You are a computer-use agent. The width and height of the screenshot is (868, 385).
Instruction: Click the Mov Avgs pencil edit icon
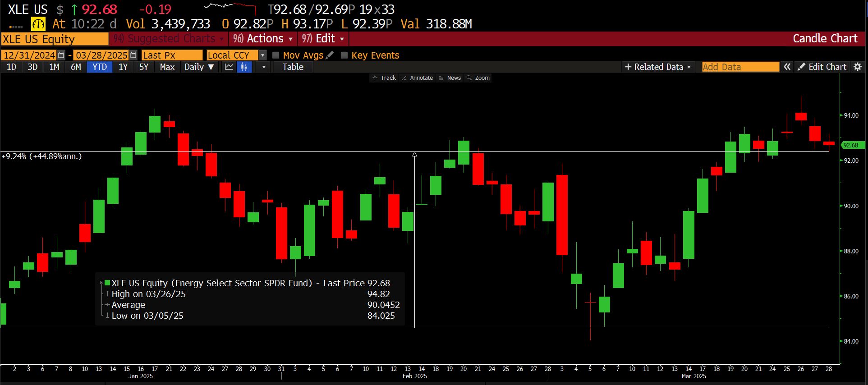(330, 55)
